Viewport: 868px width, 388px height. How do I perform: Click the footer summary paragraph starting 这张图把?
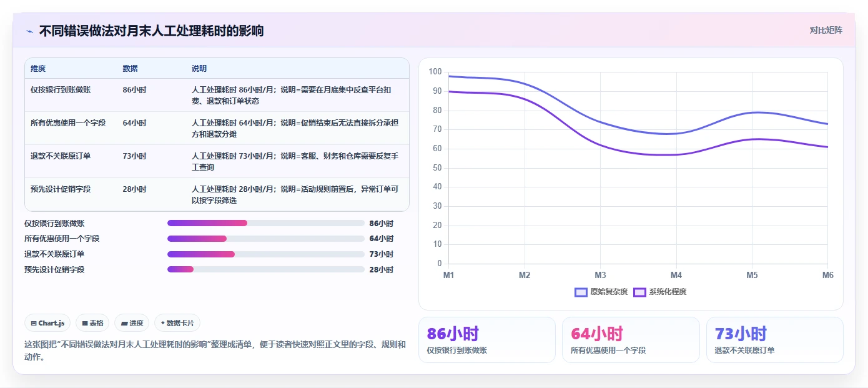point(215,351)
